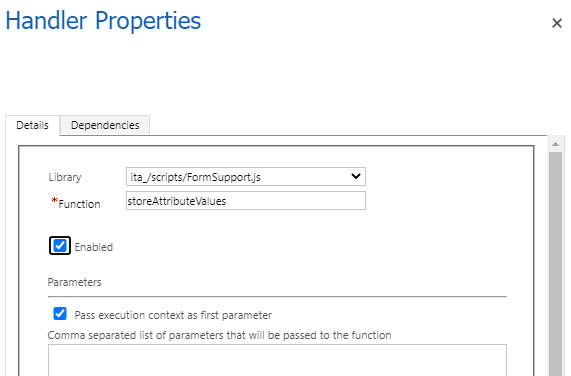Uncheck the Enabled checkbox
Viewport: 571px width, 376px height.
coord(60,246)
